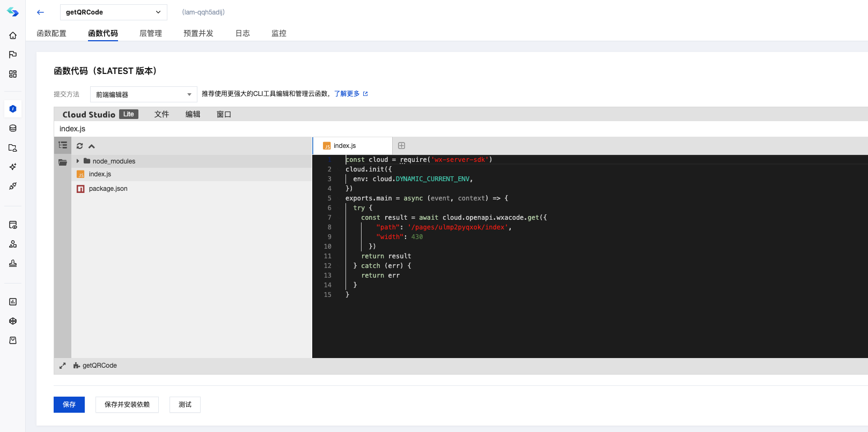Click the getQRCode label in status bar
868x432 pixels.
coord(100,366)
